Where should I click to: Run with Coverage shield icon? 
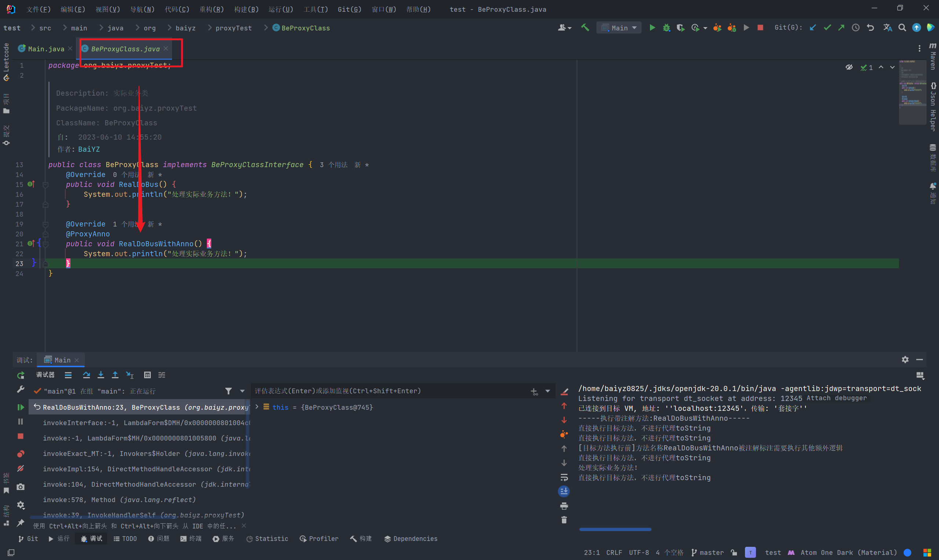[680, 27]
